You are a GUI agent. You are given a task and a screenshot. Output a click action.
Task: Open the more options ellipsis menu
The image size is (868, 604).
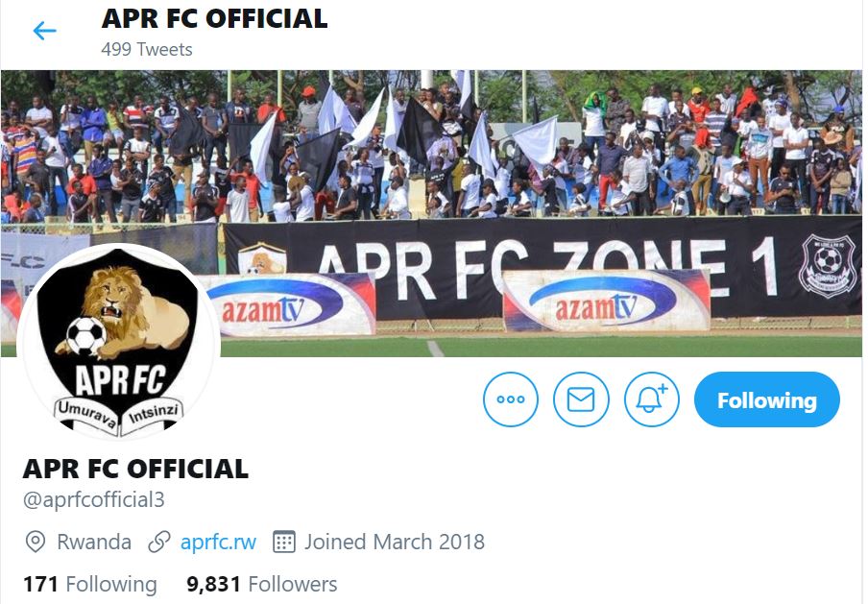(x=511, y=399)
